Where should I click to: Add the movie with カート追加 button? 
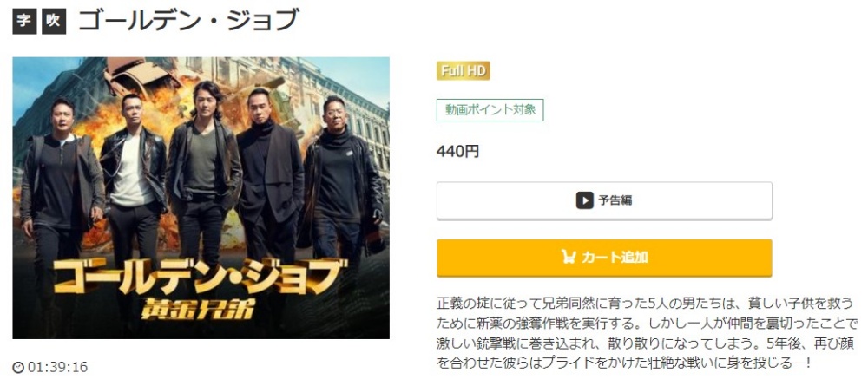(604, 258)
